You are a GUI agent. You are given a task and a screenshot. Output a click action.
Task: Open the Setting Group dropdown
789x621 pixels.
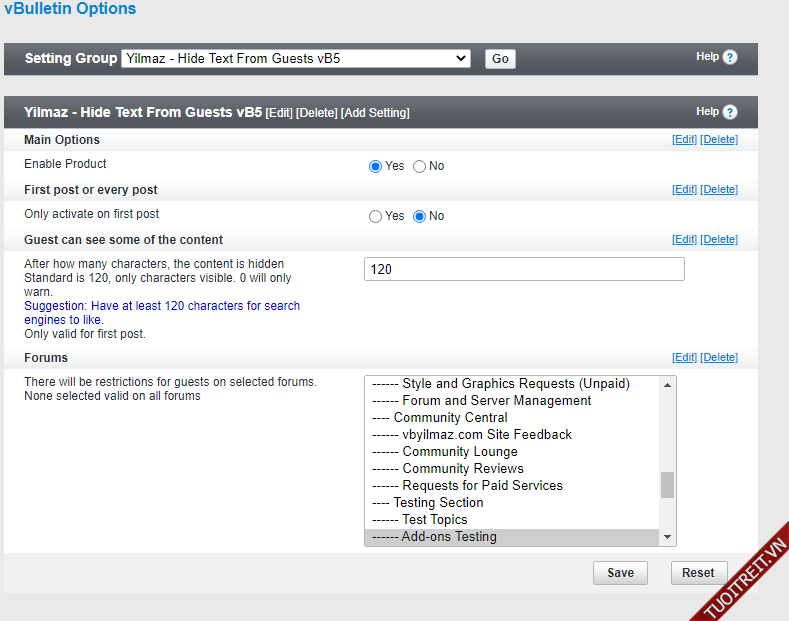pos(295,59)
